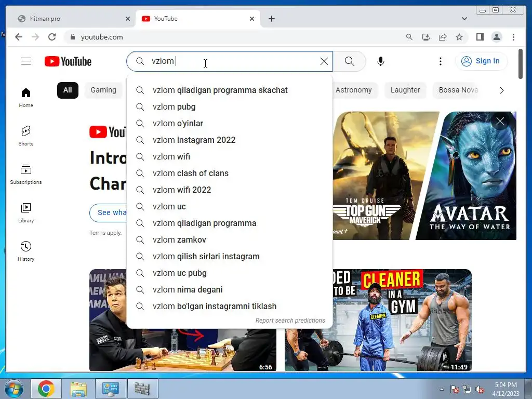Select the Gaming filter chip
The height and width of the screenshot is (399, 532).
103,90
